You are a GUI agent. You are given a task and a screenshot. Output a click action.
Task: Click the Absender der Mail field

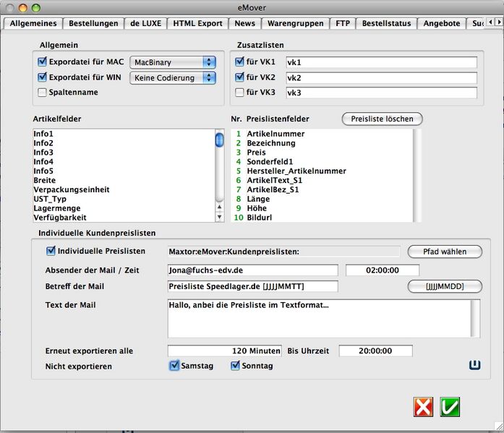coord(252,270)
